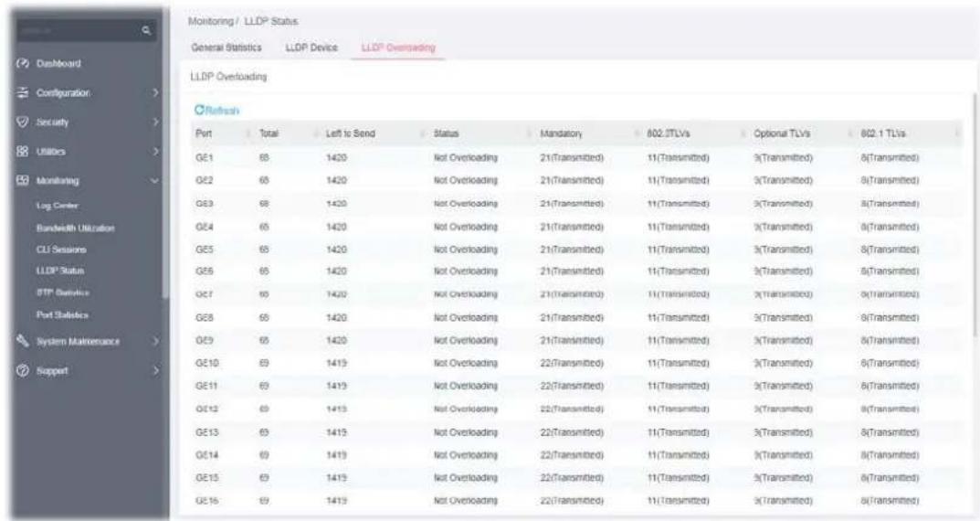This screenshot has width=980, height=521.
Task: Open Bandwidth Utilization page
Action: click(75, 229)
